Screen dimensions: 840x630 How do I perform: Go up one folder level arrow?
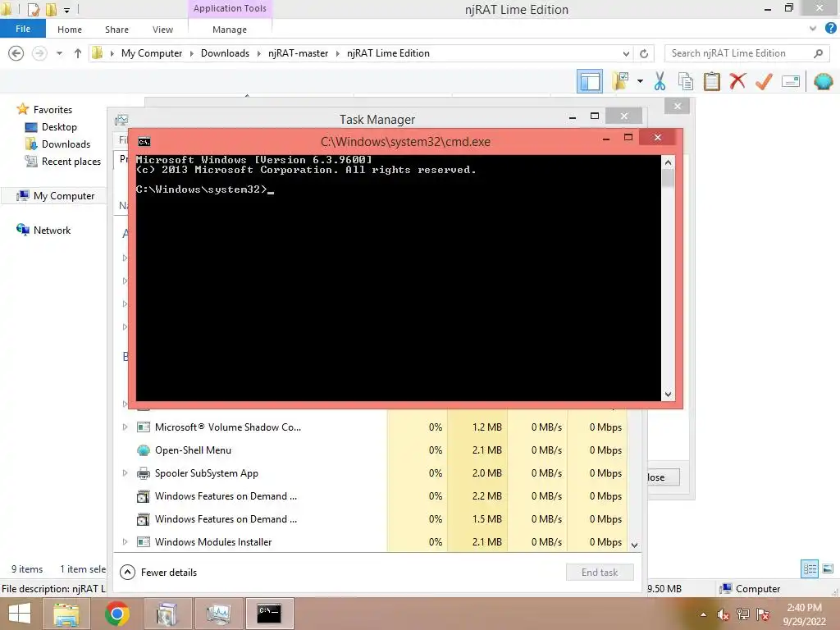(x=78, y=53)
